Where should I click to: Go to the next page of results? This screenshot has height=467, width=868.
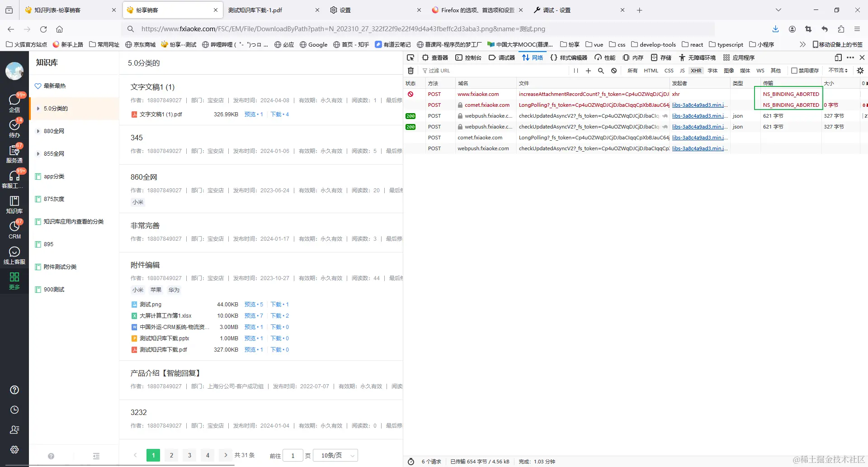click(x=226, y=455)
